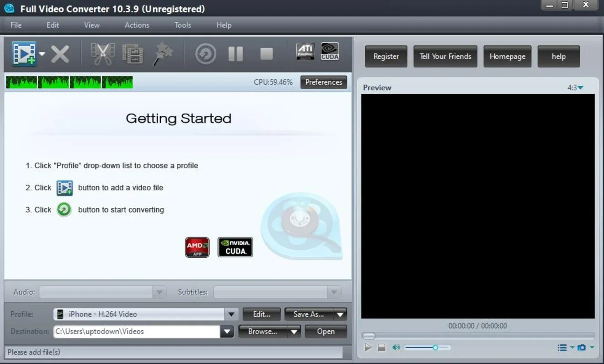
Task: Expand the Profile dropdown list
Action: point(231,314)
